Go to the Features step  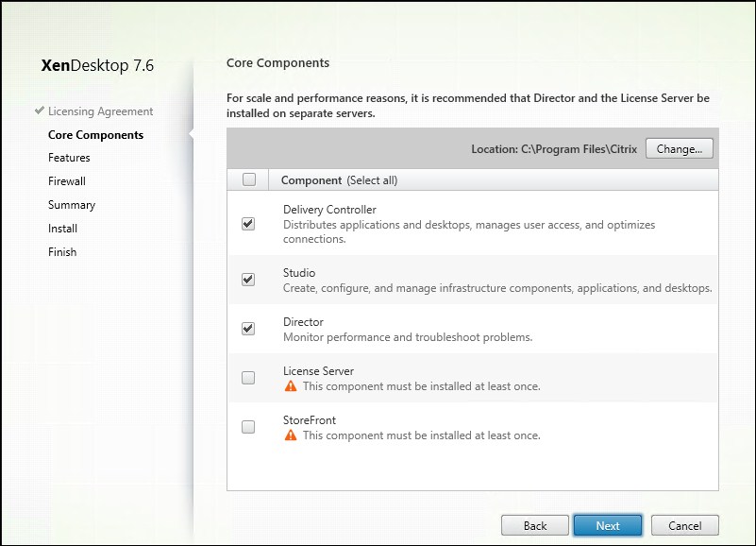pyautogui.click(x=69, y=158)
